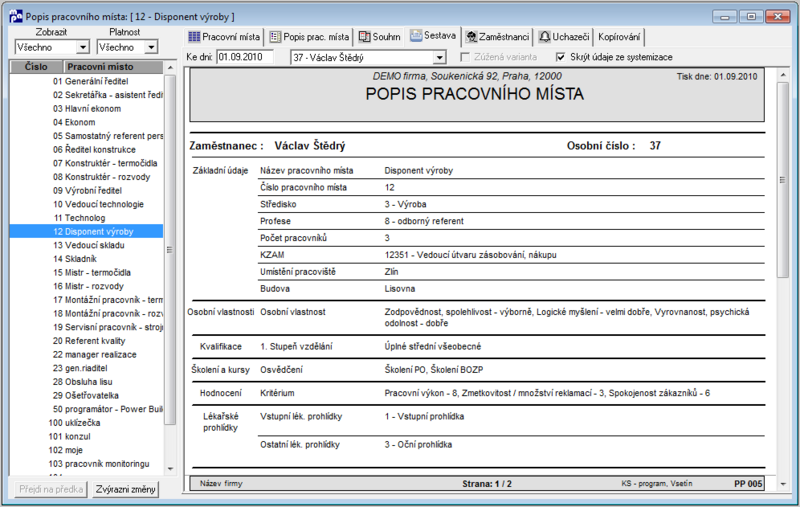Screen dimensions: 800x507
Task: Open the Kopírování tab
Action: pos(619,37)
